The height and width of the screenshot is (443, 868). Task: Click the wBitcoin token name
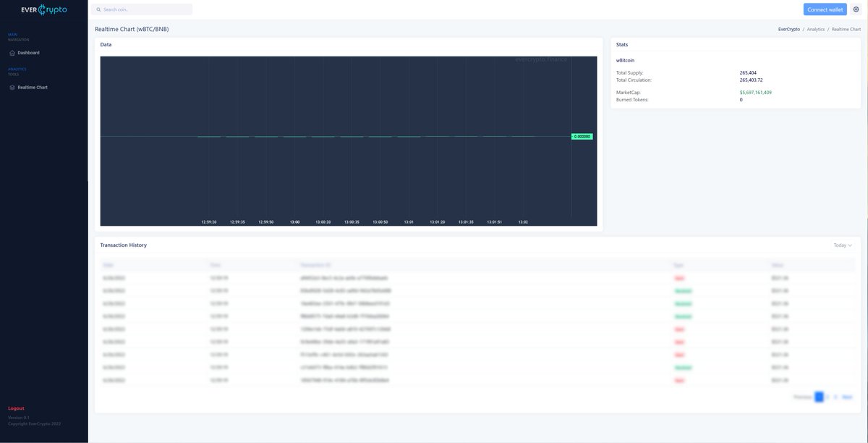click(625, 60)
